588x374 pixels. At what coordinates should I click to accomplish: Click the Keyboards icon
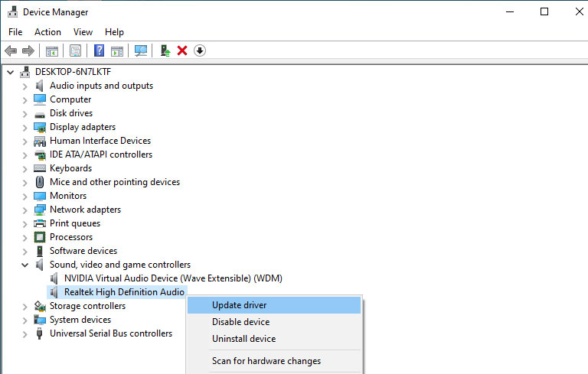point(40,168)
